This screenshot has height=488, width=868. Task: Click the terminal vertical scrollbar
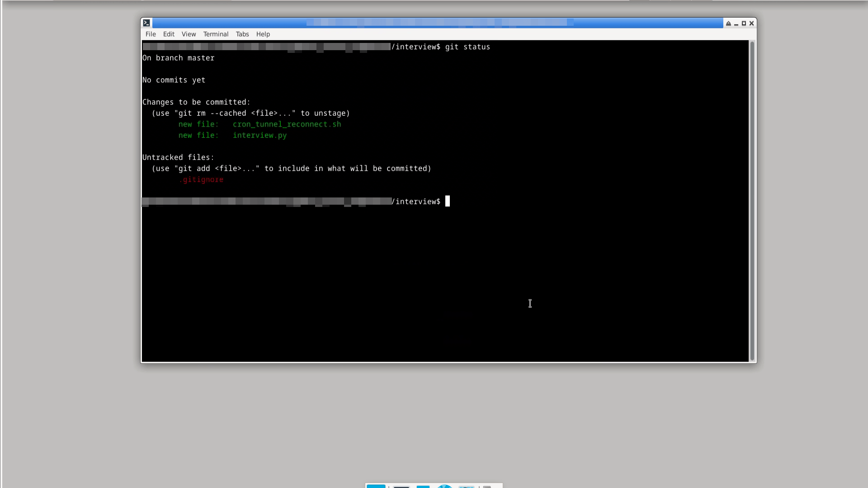point(752,201)
